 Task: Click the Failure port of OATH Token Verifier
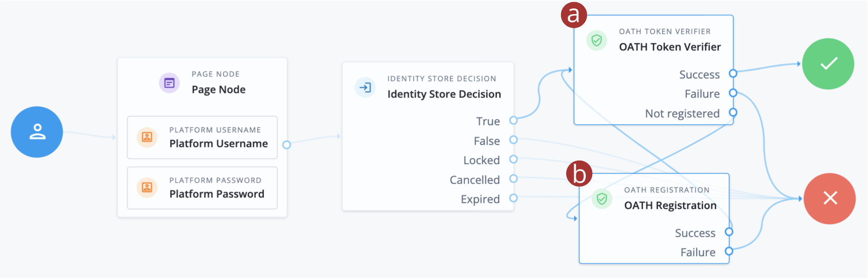pyautogui.click(x=733, y=93)
